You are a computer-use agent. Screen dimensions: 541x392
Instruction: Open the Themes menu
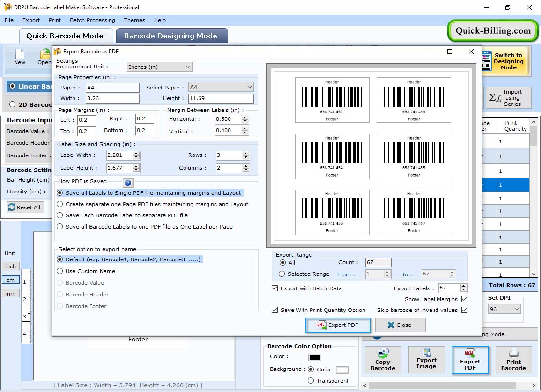(134, 20)
